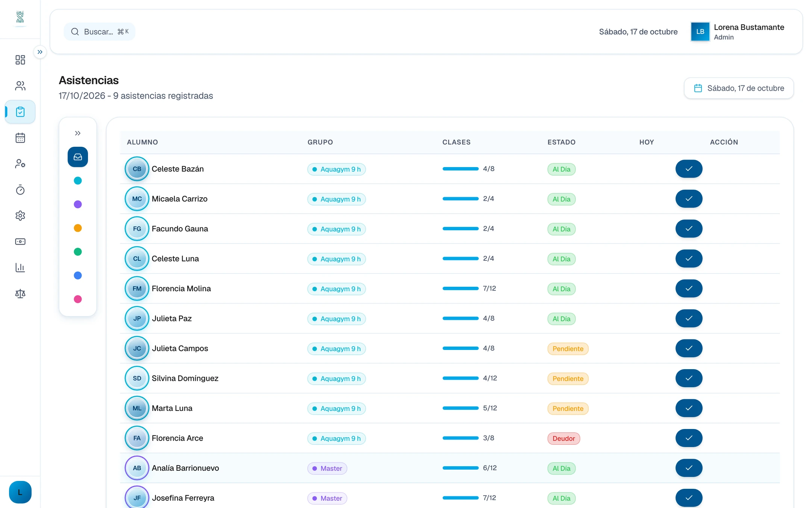Click Marta Luna's class progress bar

point(461,408)
